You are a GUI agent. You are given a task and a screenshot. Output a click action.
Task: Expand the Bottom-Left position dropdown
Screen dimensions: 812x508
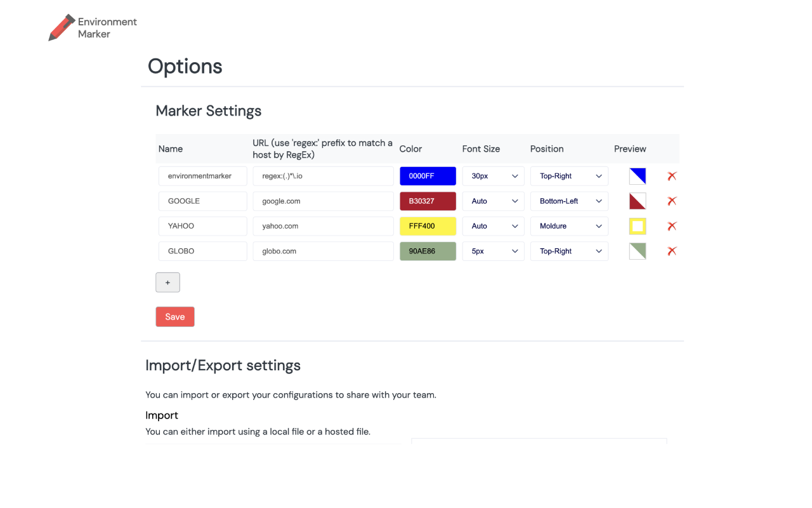point(569,201)
